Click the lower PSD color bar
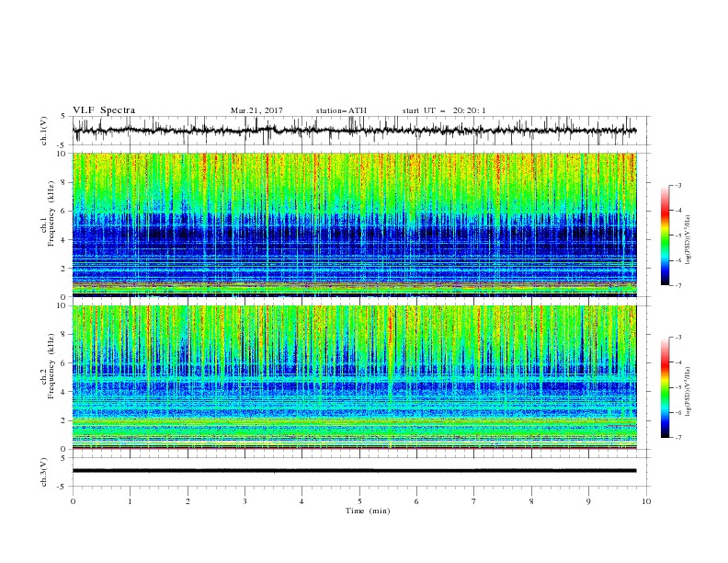The height and width of the screenshot is (563, 728). 665,387
